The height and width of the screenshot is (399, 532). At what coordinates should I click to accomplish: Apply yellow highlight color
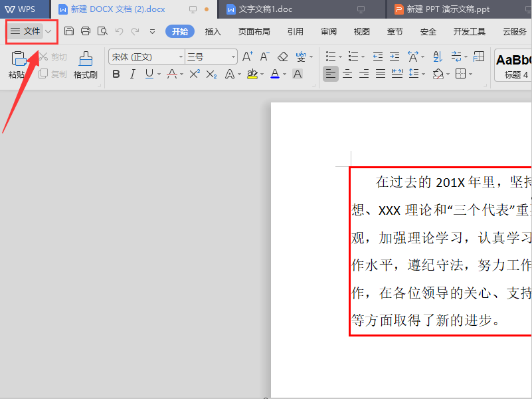click(x=252, y=74)
